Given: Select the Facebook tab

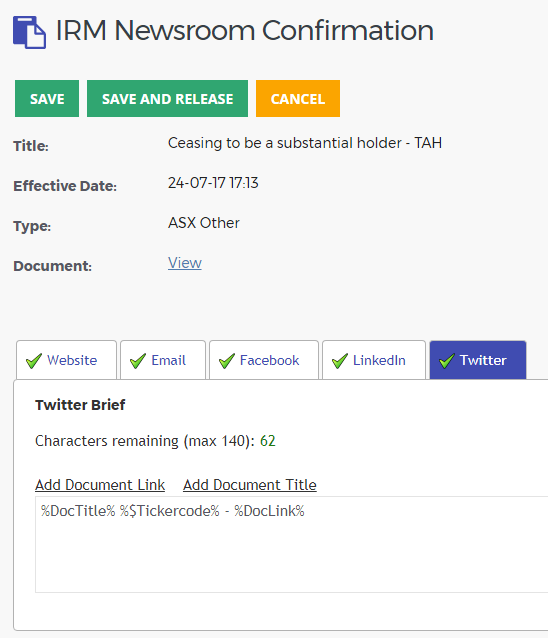Looking at the screenshot, I should tap(264, 360).
